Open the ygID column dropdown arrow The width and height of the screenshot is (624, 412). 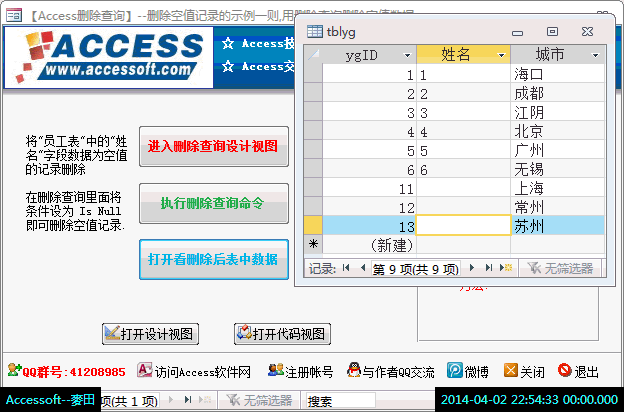click(407, 55)
